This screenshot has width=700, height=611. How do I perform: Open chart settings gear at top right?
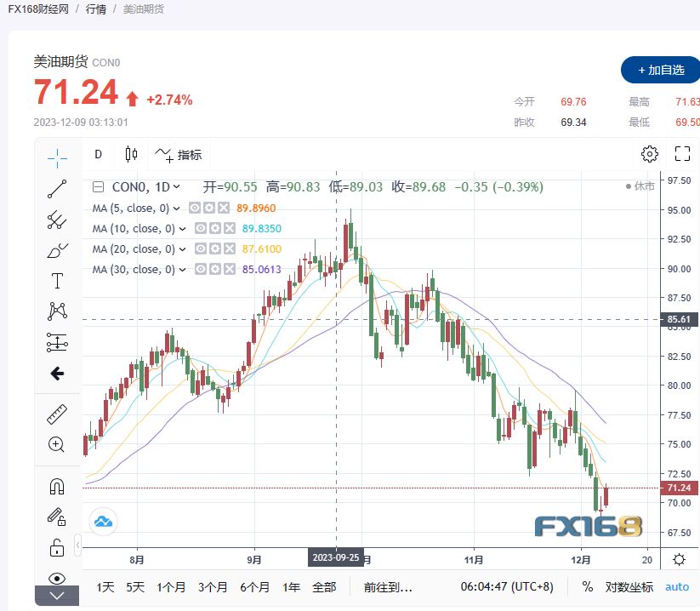(x=649, y=154)
